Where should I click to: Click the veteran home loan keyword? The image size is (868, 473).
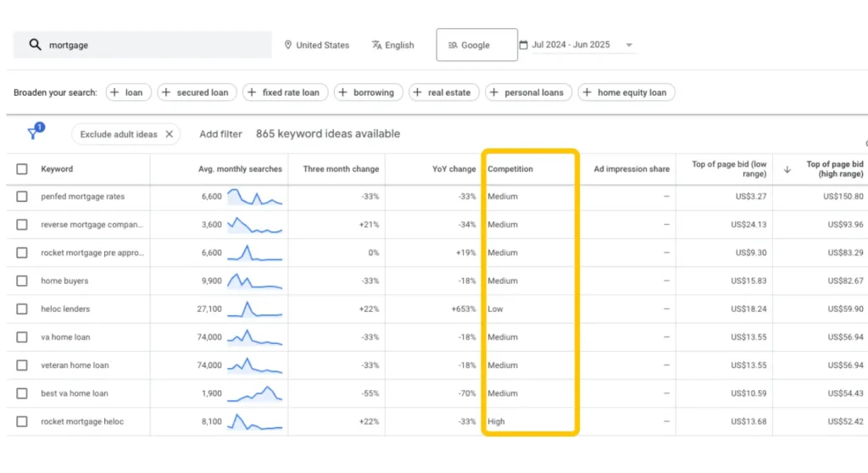[75, 365]
